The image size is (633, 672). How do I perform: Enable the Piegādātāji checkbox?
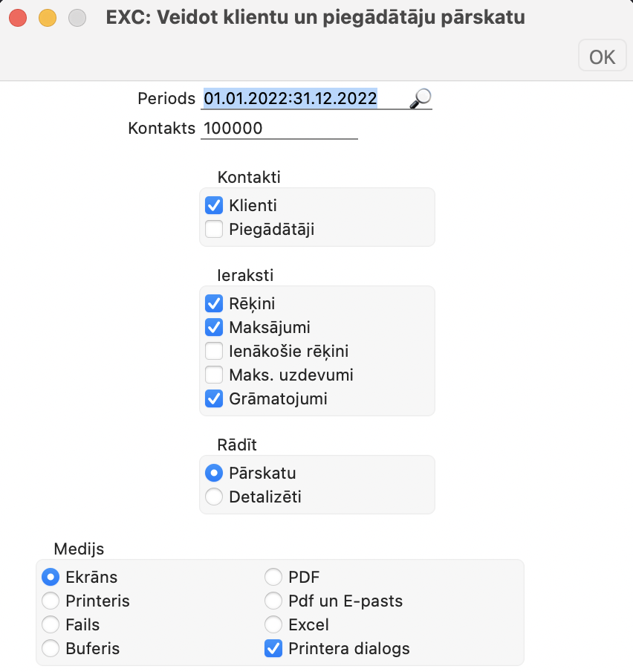pyautogui.click(x=214, y=229)
